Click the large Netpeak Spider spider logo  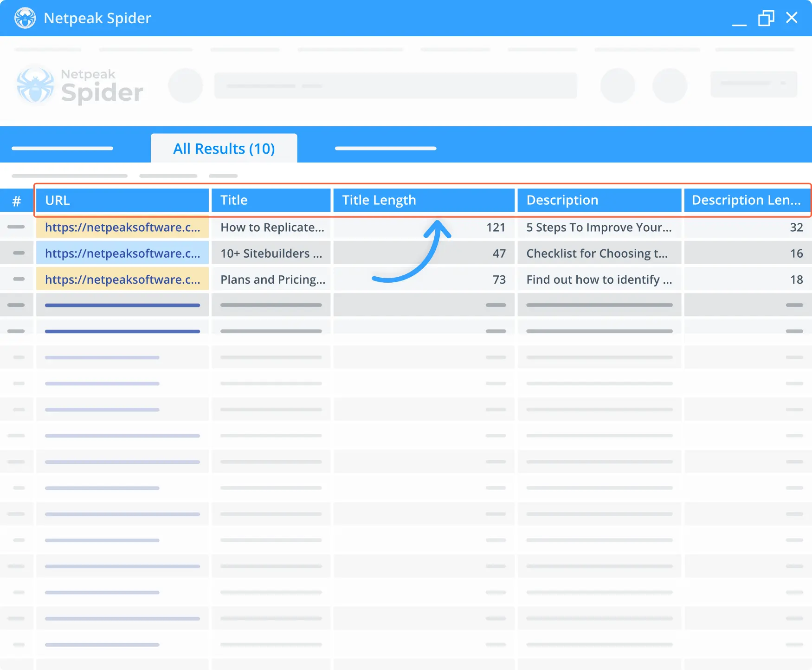point(35,85)
